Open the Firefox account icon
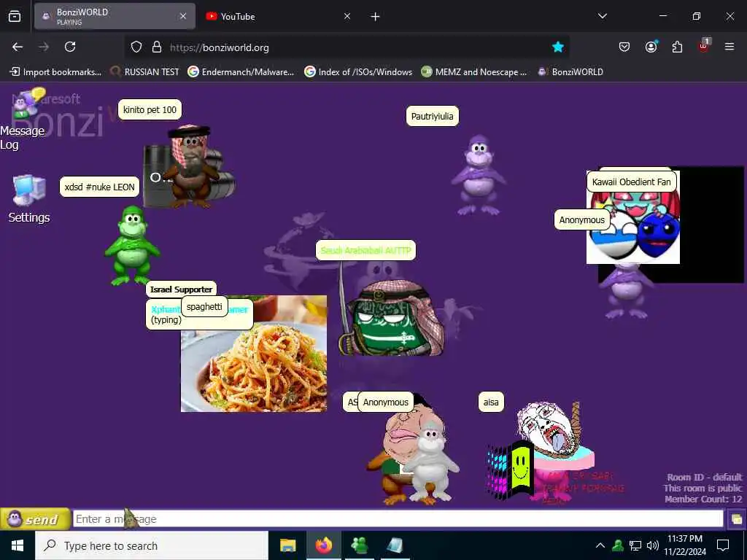This screenshot has width=747, height=560. pyautogui.click(x=651, y=47)
